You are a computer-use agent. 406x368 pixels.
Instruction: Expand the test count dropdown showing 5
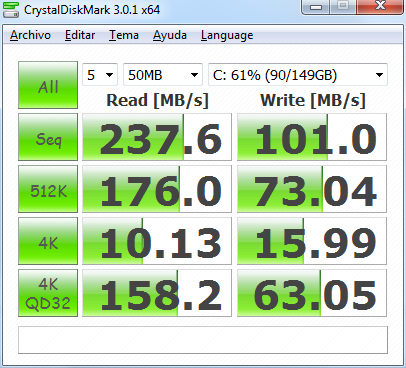click(x=100, y=75)
